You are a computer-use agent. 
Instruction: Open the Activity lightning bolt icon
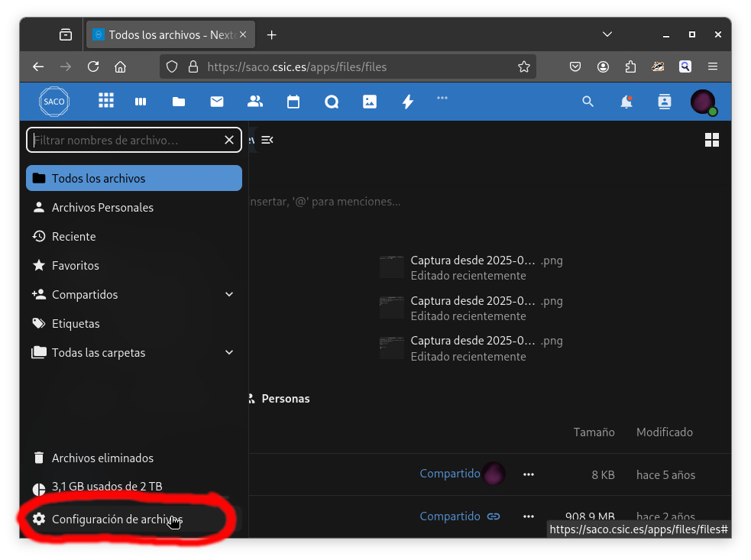pos(408,102)
